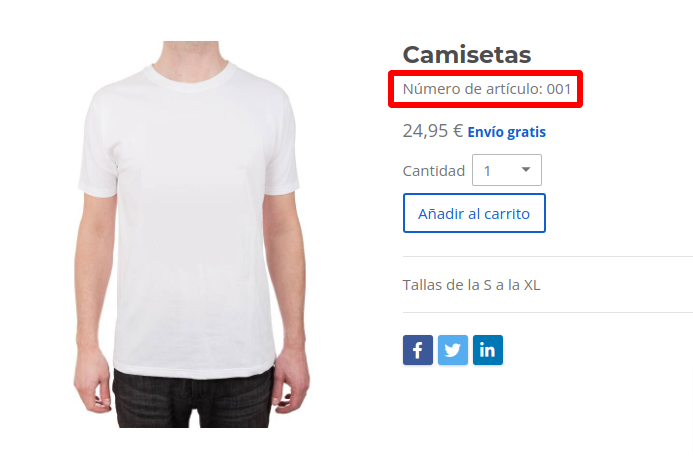Select the quantity value 1

pyautogui.click(x=487, y=171)
